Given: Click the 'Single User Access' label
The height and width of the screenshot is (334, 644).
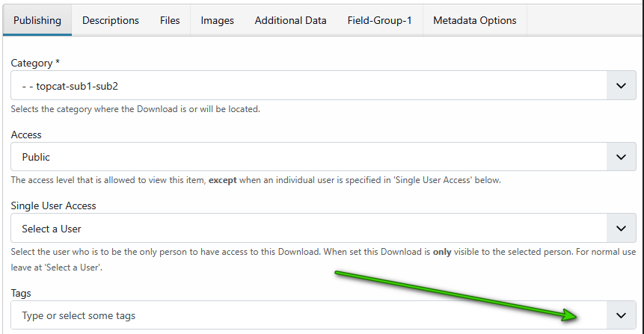Looking at the screenshot, I should (x=53, y=205).
